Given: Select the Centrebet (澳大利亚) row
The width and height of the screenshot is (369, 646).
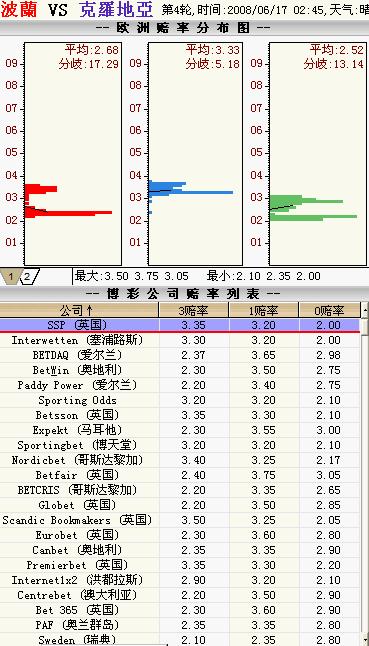Looking at the screenshot, I should (x=180, y=595).
